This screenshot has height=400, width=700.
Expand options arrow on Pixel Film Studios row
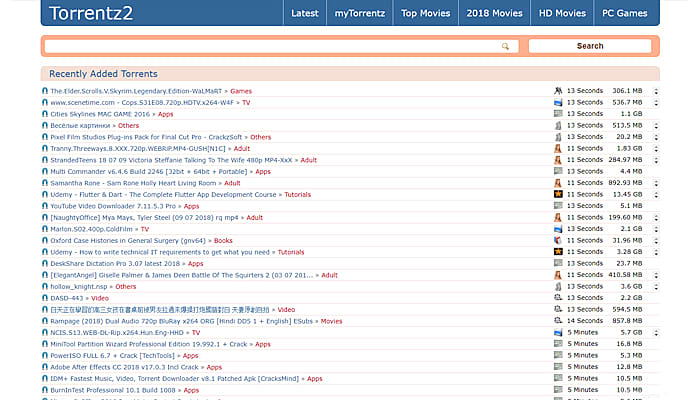(x=656, y=137)
